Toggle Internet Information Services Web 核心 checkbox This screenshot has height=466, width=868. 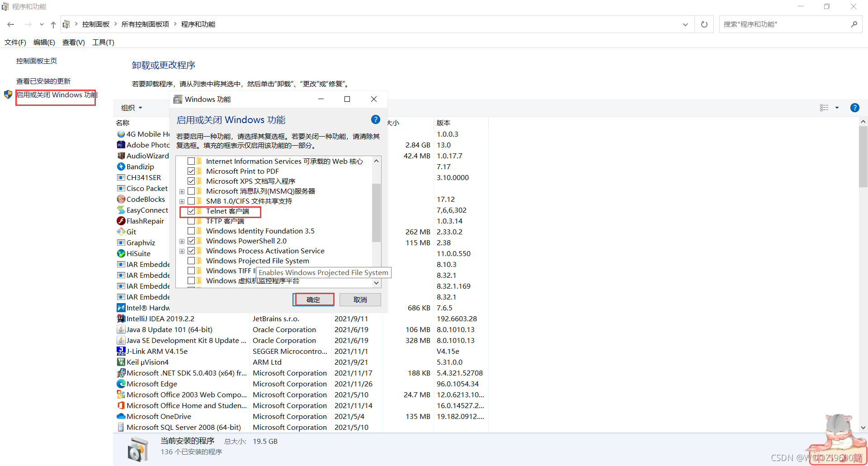point(191,161)
